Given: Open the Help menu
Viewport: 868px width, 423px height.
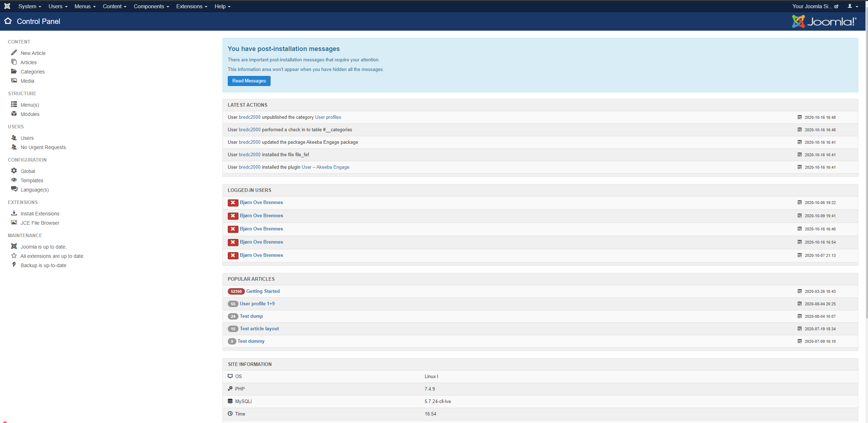Looking at the screenshot, I should (222, 6).
